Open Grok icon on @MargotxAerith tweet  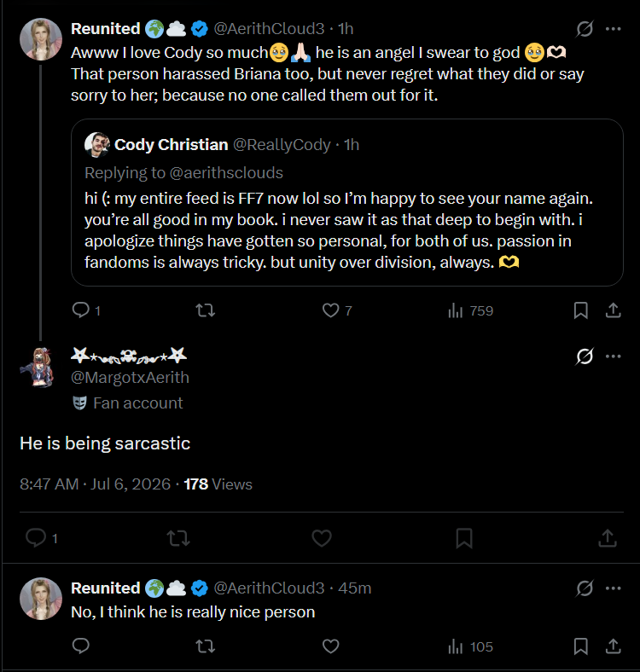(x=585, y=356)
